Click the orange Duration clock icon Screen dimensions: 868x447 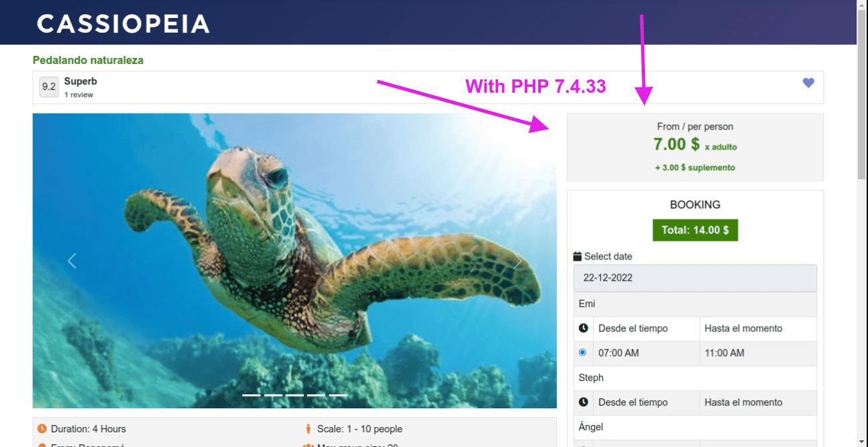point(42,429)
